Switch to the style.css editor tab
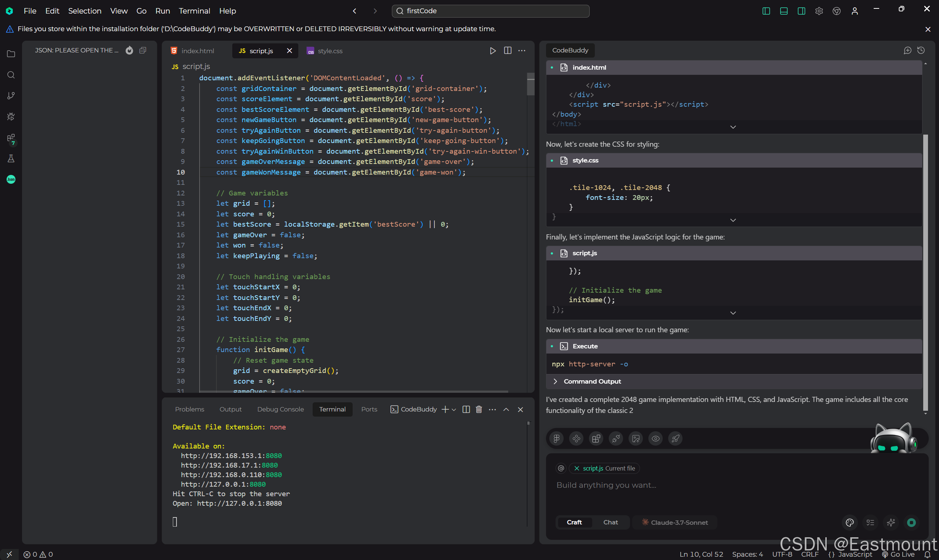Viewport: 939px width, 560px height. [x=330, y=51]
